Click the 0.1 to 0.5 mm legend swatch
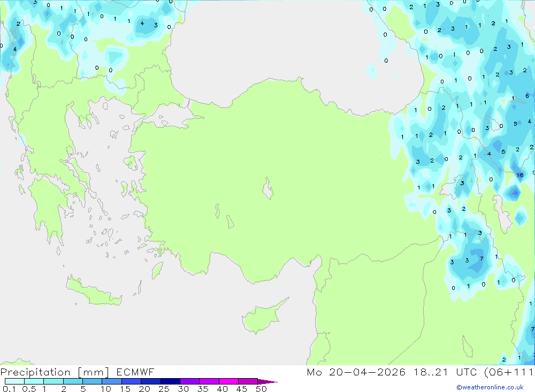The image size is (535, 392). (x=14, y=381)
